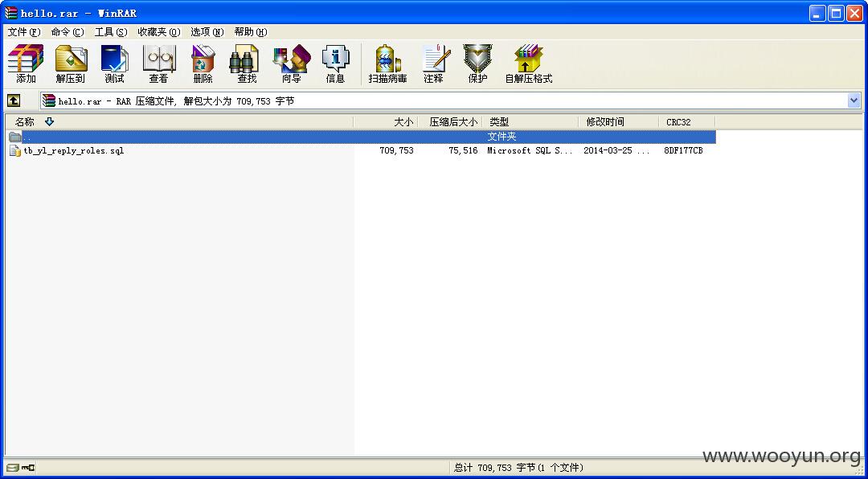This screenshot has height=479, width=868.
Task: Click the Microsoft SQL S... type cell
Action: click(x=530, y=150)
